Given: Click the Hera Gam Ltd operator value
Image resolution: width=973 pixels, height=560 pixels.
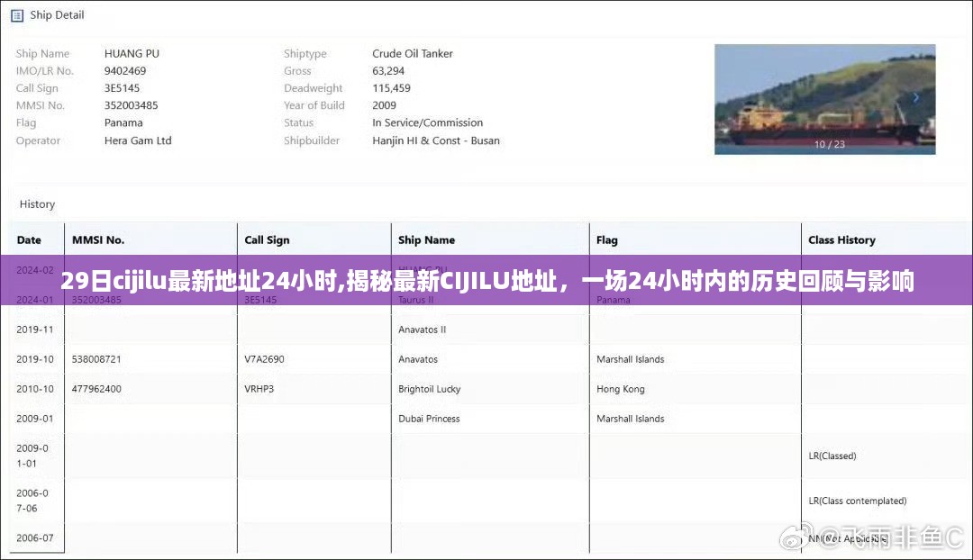Looking at the screenshot, I should click(x=138, y=140).
